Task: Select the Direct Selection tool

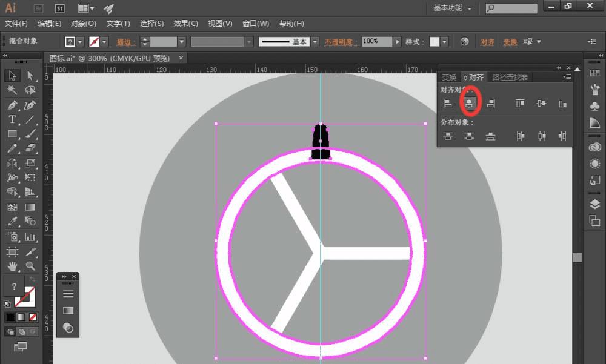Action: point(30,75)
